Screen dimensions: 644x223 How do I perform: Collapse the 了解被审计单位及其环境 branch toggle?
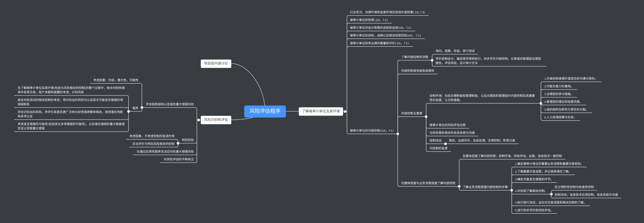coord(345,111)
